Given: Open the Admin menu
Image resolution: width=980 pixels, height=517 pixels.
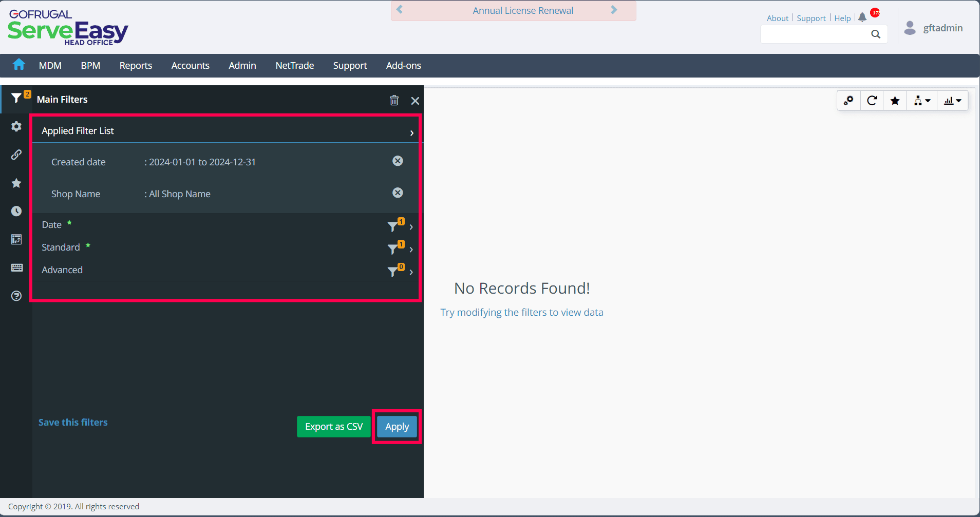Looking at the screenshot, I should tap(242, 65).
